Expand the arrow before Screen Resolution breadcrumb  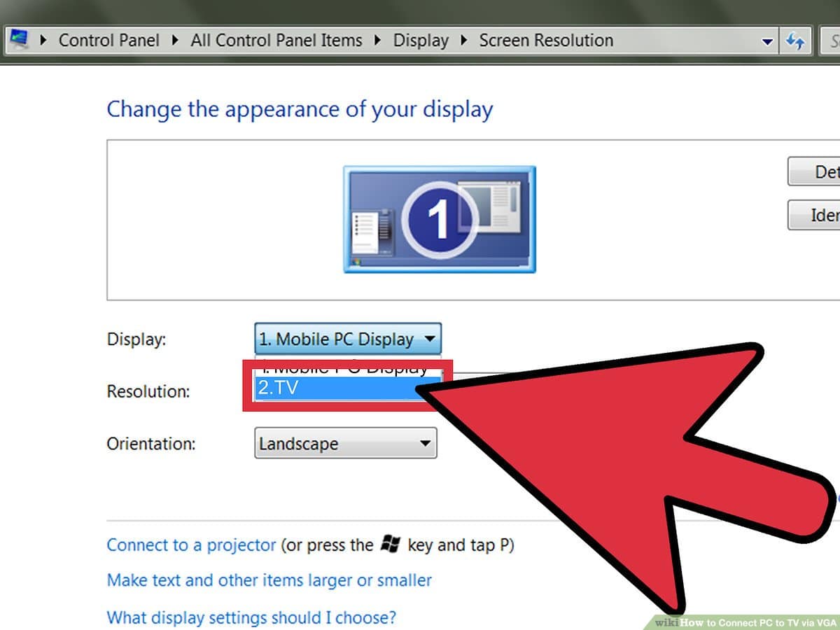click(x=464, y=41)
